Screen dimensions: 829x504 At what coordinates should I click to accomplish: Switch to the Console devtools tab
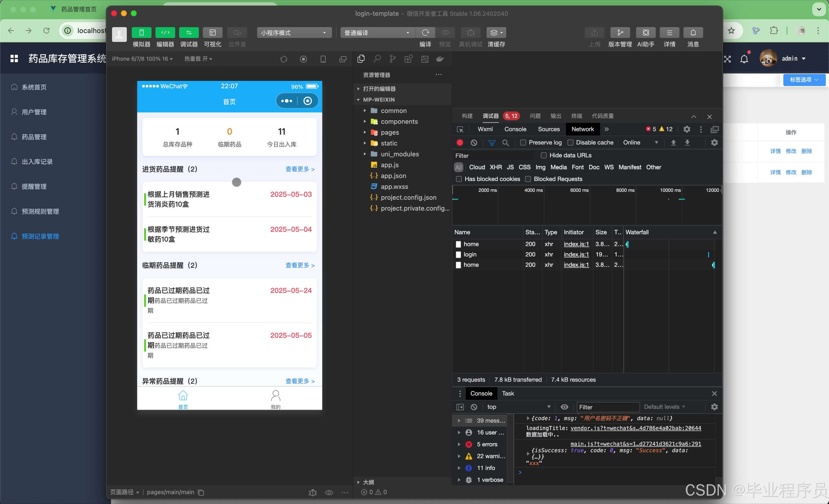click(515, 129)
